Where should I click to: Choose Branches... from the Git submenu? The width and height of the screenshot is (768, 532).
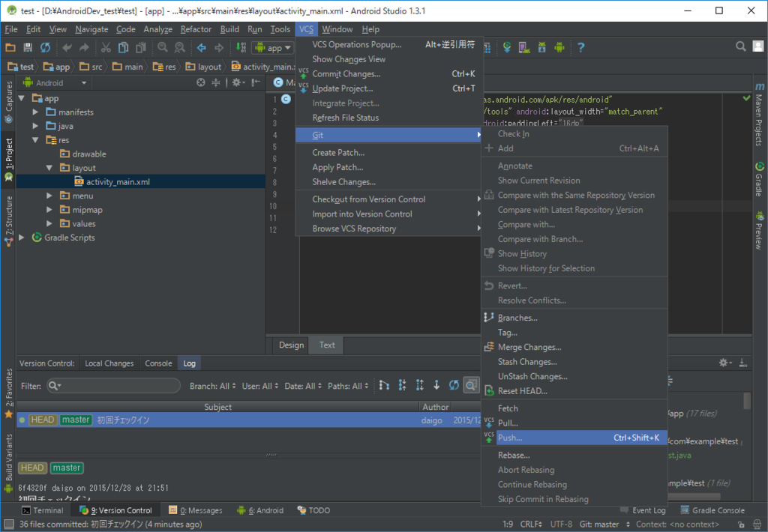[x=574, y=318]
